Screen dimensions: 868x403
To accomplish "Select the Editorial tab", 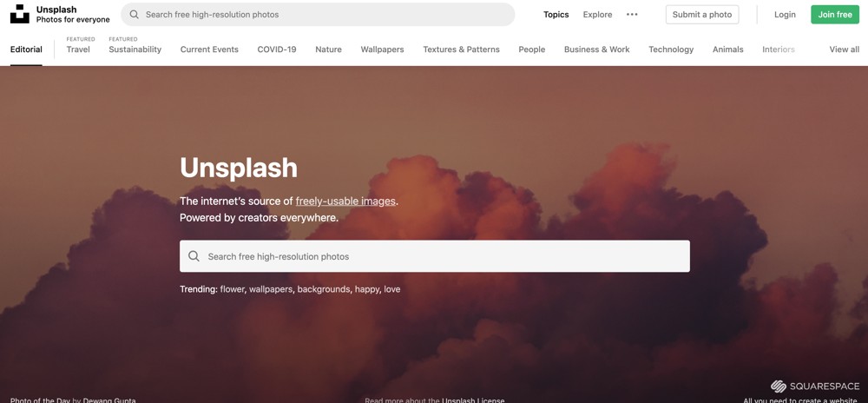I will 26,50.
